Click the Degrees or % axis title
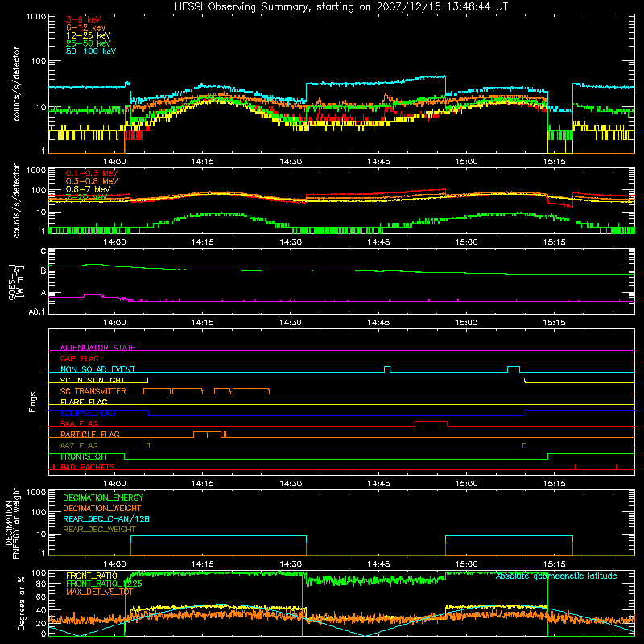 coord(21,603)
